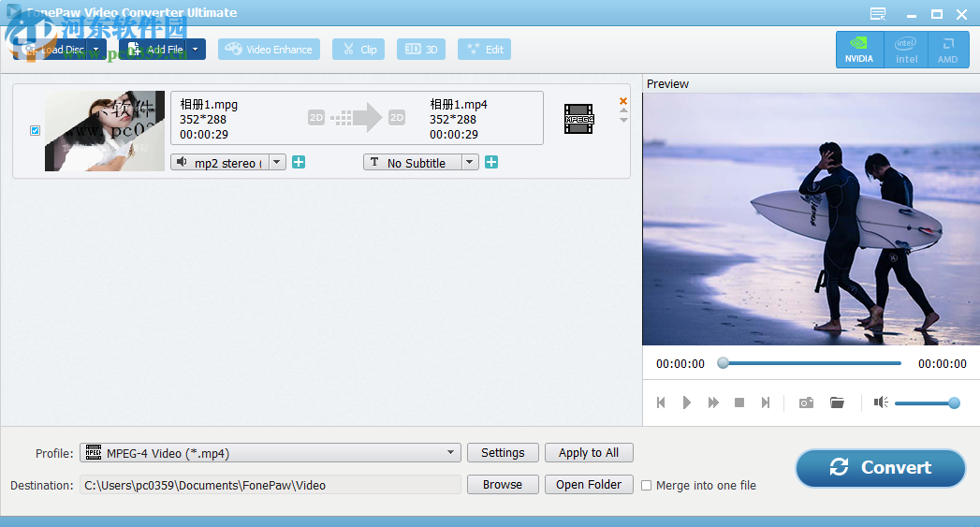The width and height of the screenshot is (980, 527).
Task: Open the Video Enhance tool
Action: pos(269,50)
